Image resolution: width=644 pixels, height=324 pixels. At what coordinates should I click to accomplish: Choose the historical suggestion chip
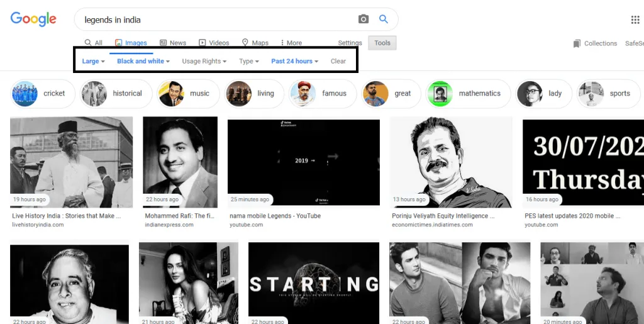(x=116, y=94)
